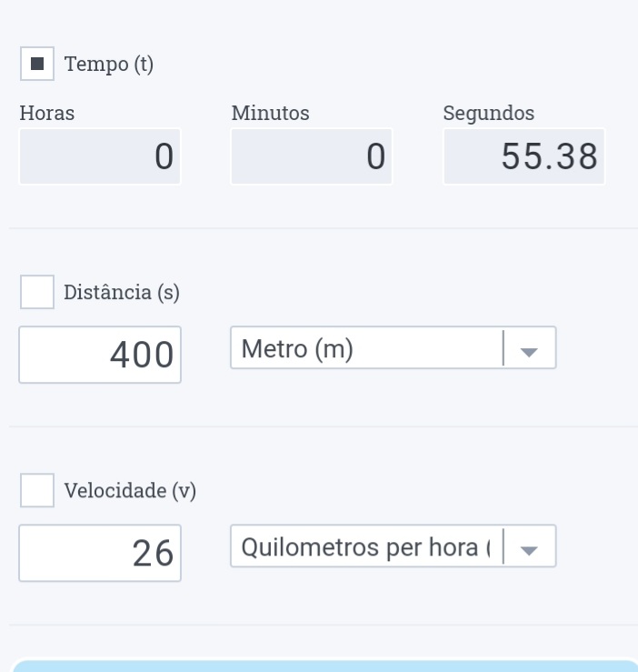The image size is (638, 672).
Task: Expand the Quilometros per hora dropdown
Action: click(x=364, y=547)
